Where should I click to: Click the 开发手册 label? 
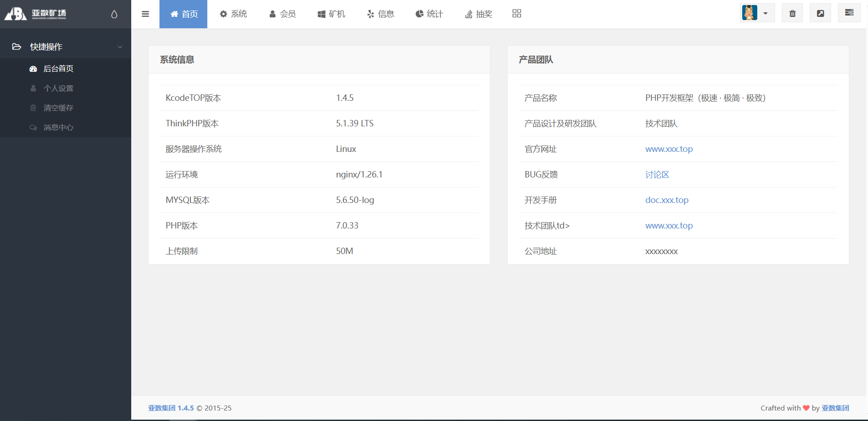coord(540,200)
